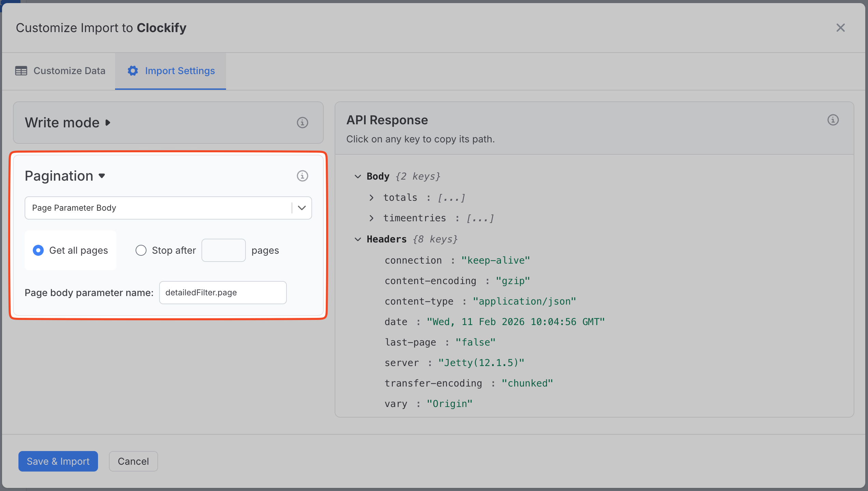
Task: Open the Page Parameter Body dropdown
Action: pos(302,208)
